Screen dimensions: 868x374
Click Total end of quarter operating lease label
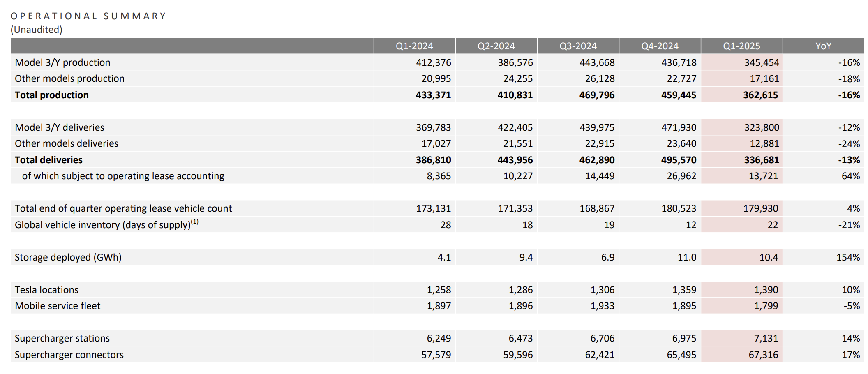click(x=123, y=208)
